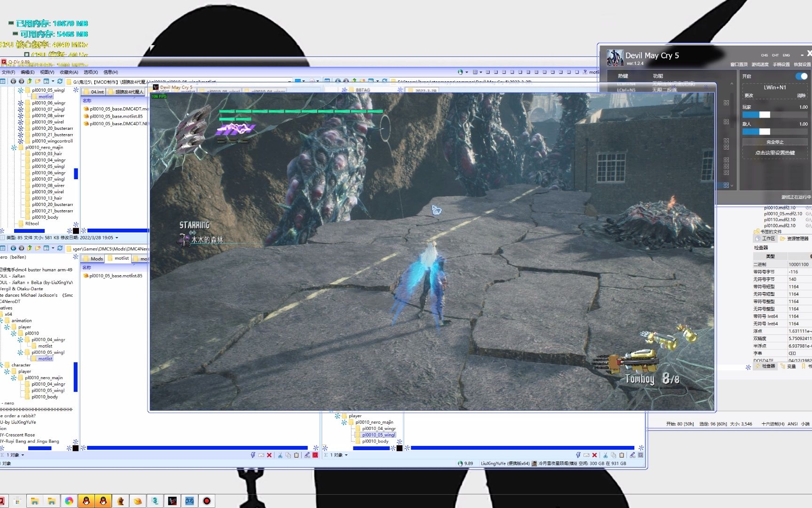Click the Devil May Cry 5 trainer logo
Screen dimensions: 812x508
click(x=615, y=58)
